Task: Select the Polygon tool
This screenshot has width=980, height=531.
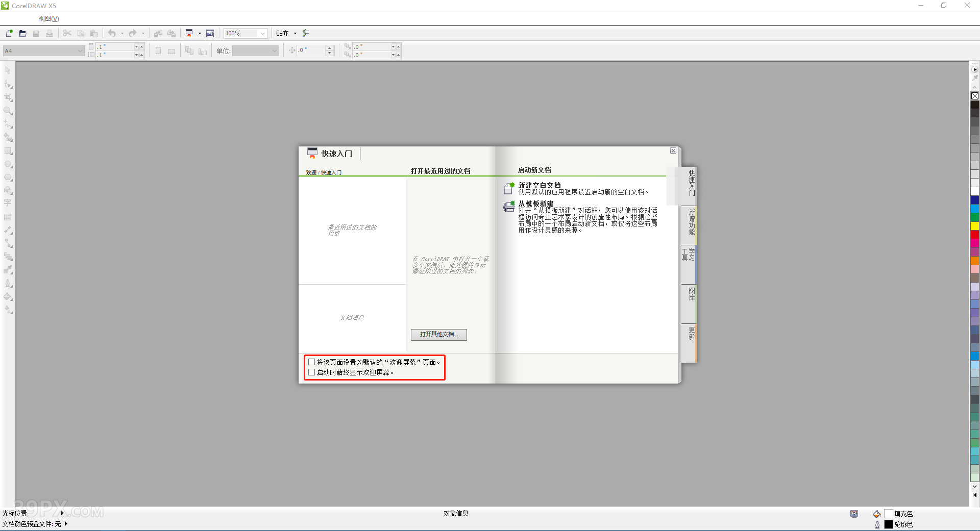Action: coord(8,178)
